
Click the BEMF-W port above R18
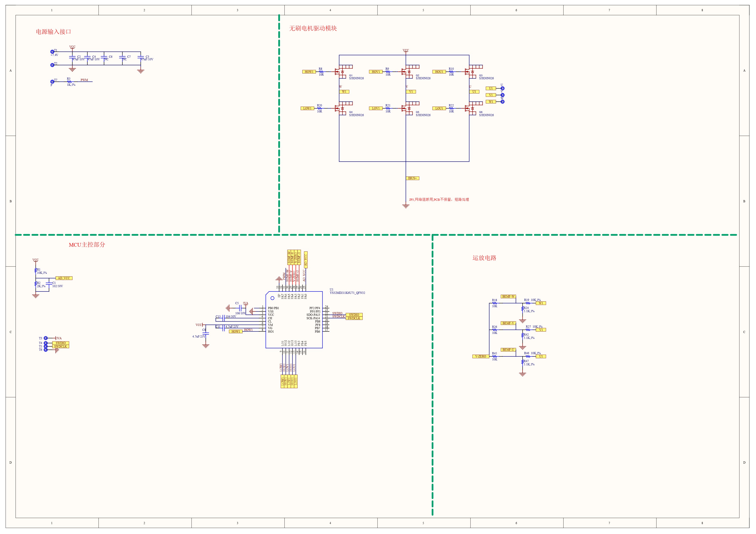[508, 296]
